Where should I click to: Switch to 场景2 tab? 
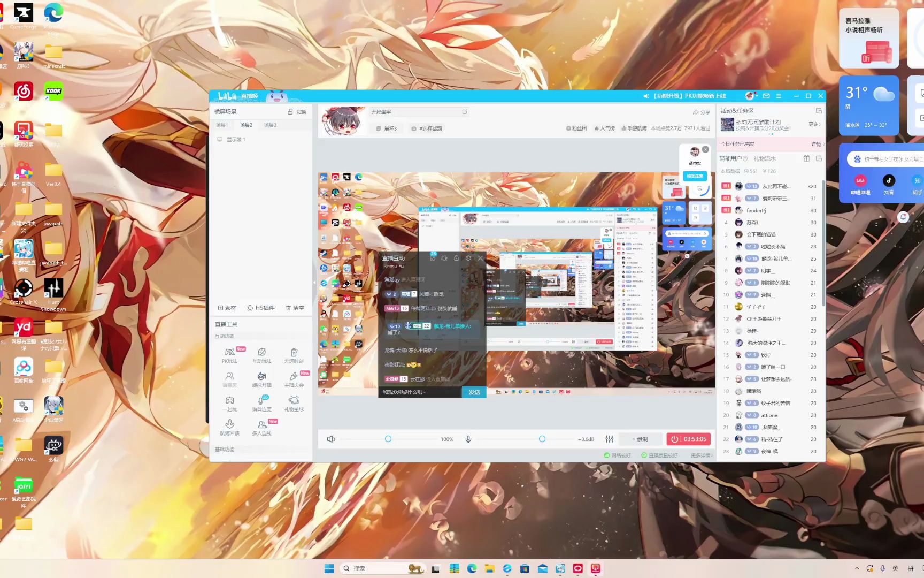click(246, 125)
